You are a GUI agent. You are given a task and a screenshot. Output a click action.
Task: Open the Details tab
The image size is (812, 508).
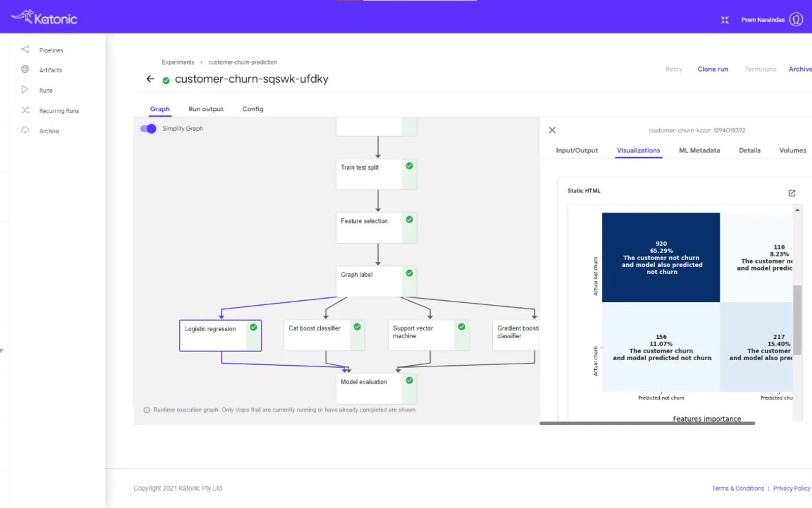[750, 150]
